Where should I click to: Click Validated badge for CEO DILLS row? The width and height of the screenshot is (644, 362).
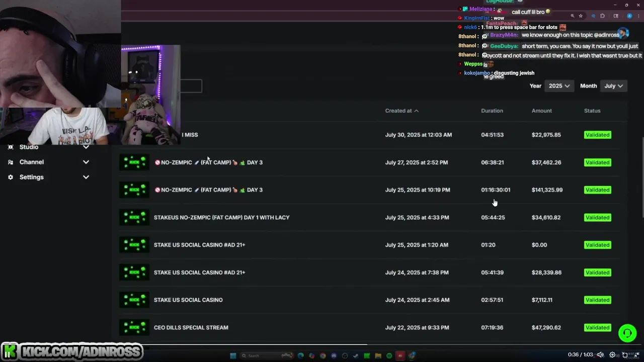[x=598, y=327]
